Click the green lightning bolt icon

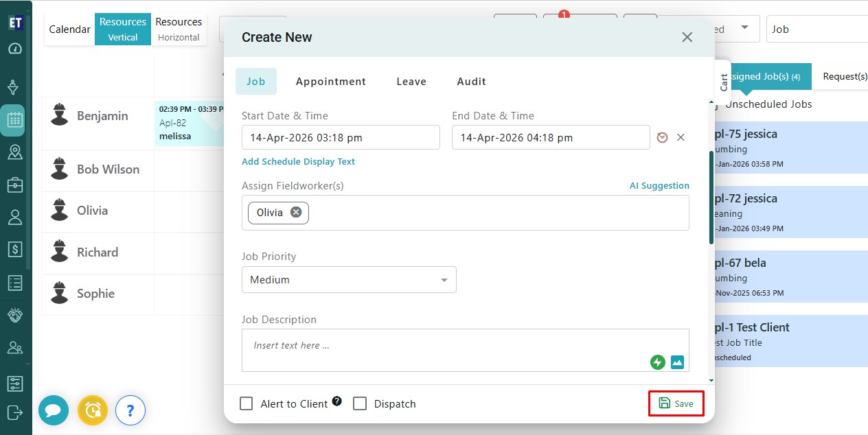click(658, 362)
